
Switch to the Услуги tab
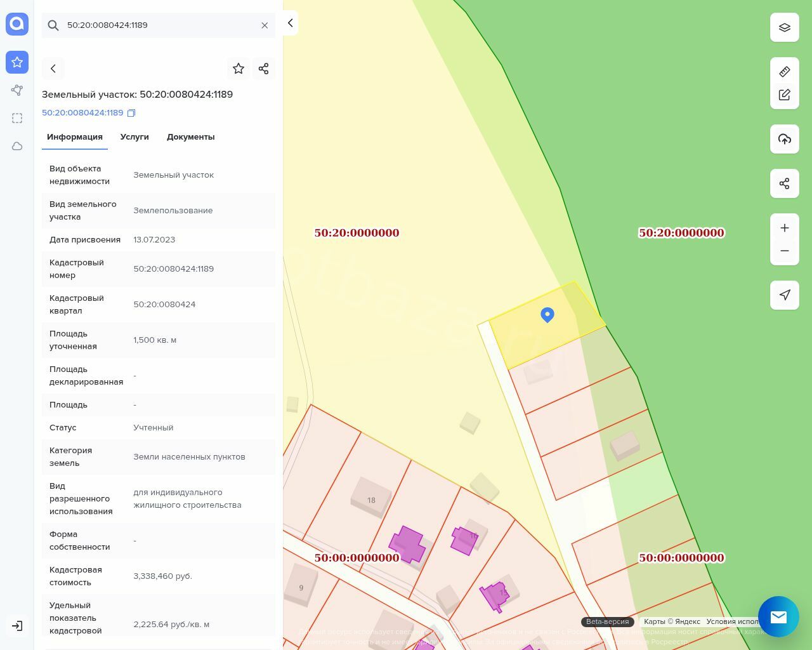(x=134, y=137)
